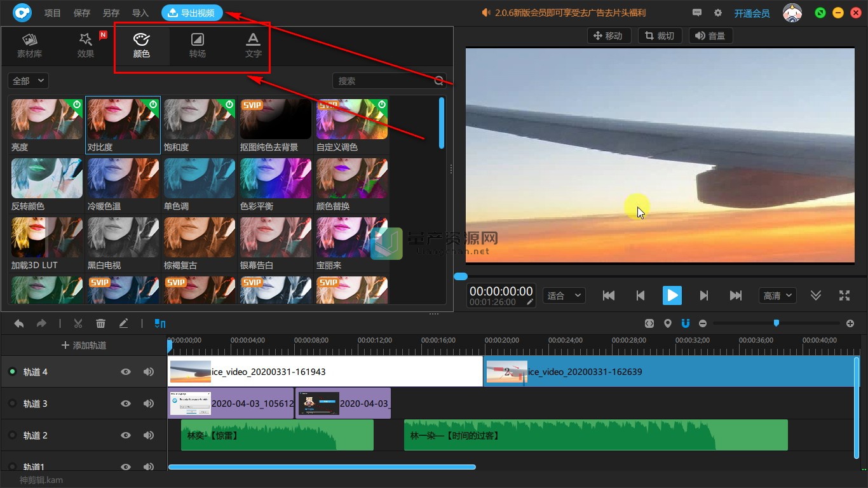Click the blue marker tool icon
The height and width of the screenshot is (488, 868).
[x=160, y=323]
